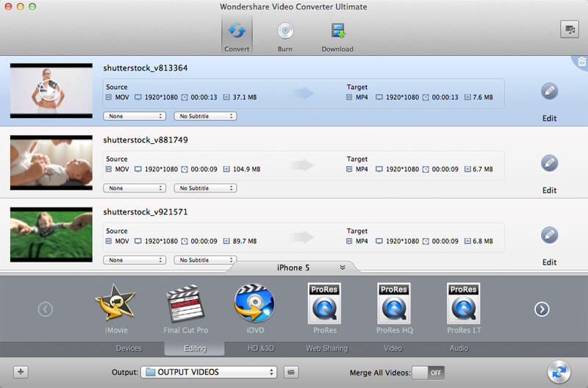Open the Download toolbar icon
The width and height of the screenshot is (588, 388).
click(x=337, y=32)
